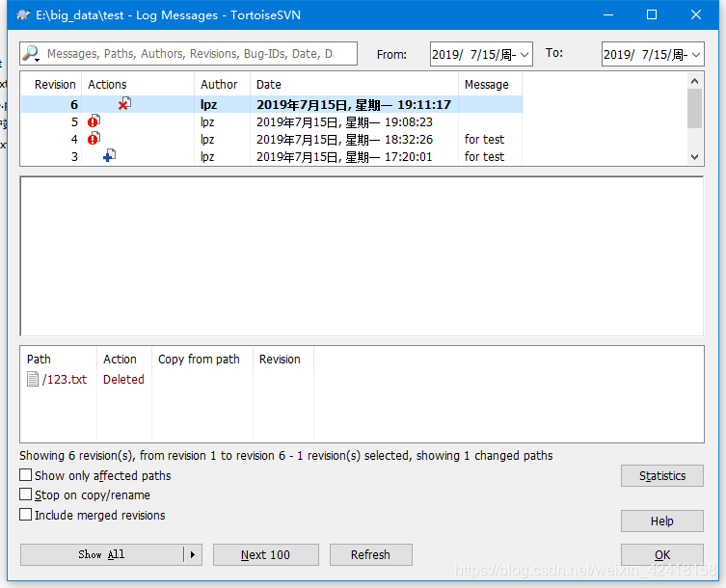Click 'for test' message in revision 3
The width and height of the screenshot is (726, 588).
pyautogui.click(x=484, y=157)
